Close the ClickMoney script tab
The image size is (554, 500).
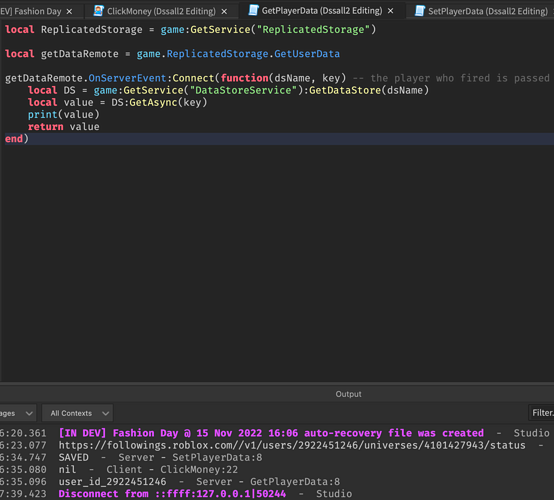(224, 12)
